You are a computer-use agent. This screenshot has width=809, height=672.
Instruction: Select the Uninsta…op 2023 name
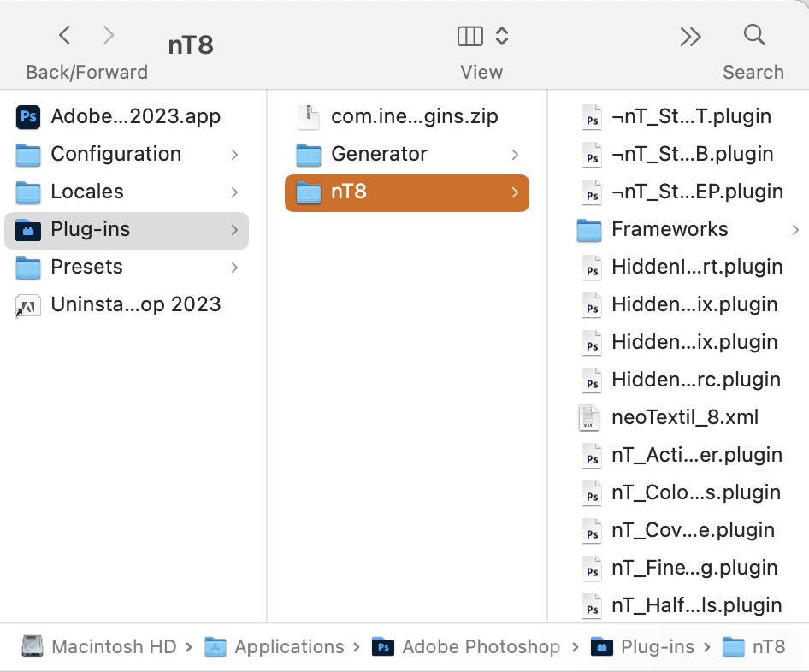click(x=136, y=304)
